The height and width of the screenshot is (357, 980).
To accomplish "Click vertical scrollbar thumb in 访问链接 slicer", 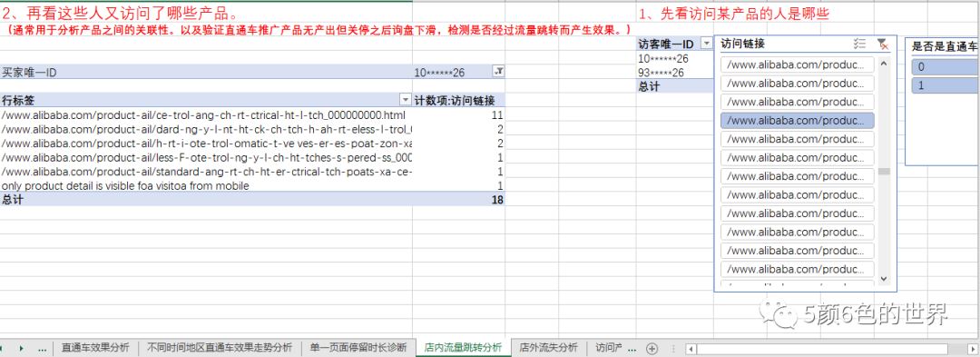I will (x=883, y=172).
